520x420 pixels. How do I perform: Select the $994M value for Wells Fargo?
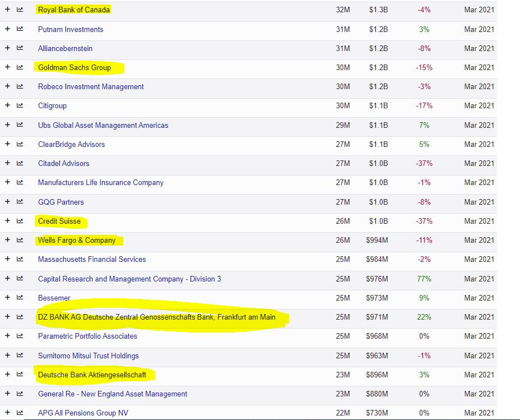pos(377,240)
